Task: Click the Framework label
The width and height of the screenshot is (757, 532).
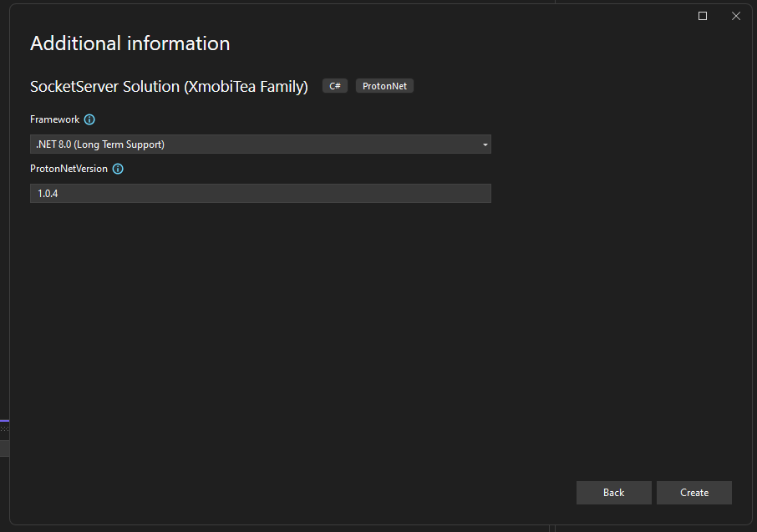Action: (54, 119)
